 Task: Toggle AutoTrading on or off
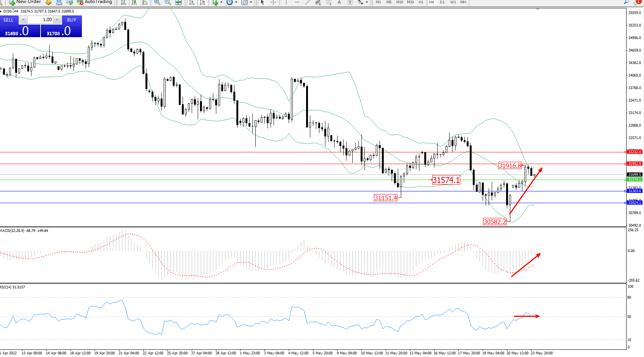click(95, 2)
